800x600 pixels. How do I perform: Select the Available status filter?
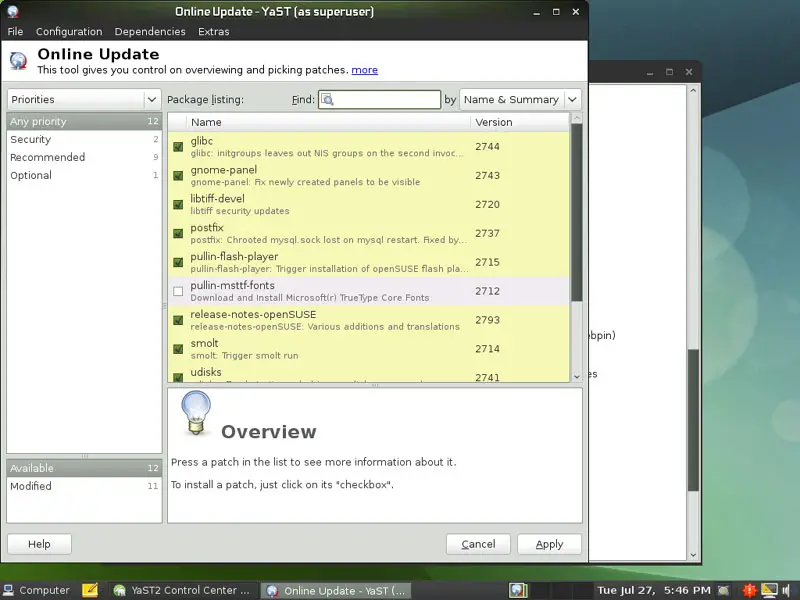(x=84, y=468)
